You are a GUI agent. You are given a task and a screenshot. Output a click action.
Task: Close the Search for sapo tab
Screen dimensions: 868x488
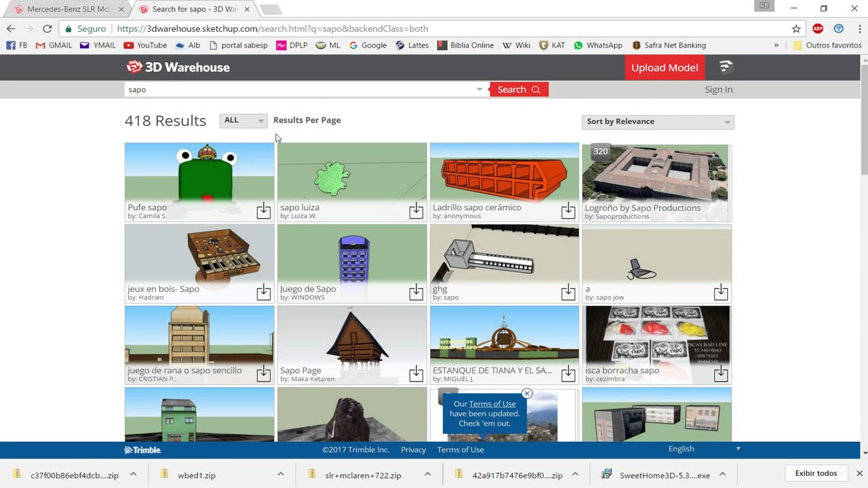point(247,9)
